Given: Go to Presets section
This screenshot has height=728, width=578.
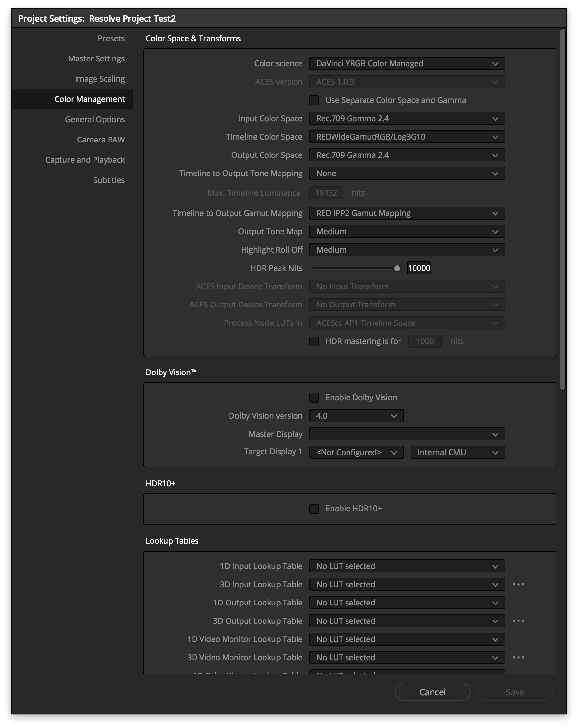Looking at the screenshot, I should tap(111, 38).
